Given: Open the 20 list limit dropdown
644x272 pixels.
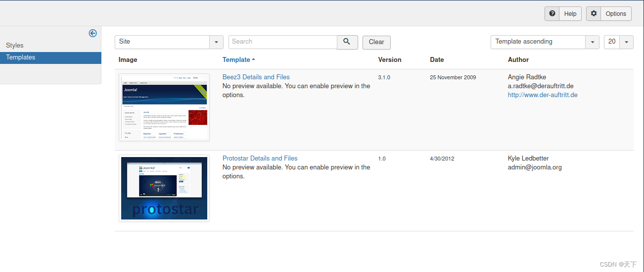Looking at the screenshot, I should pos(619,42).
